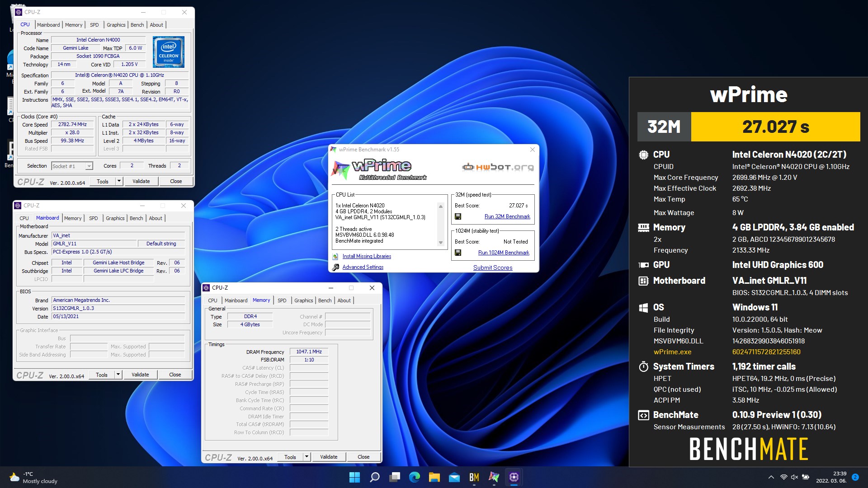Open BenchMate taskbar icon
Image resolution: width=868 pixels, height=488 pixels.
[x=474, y=477]
